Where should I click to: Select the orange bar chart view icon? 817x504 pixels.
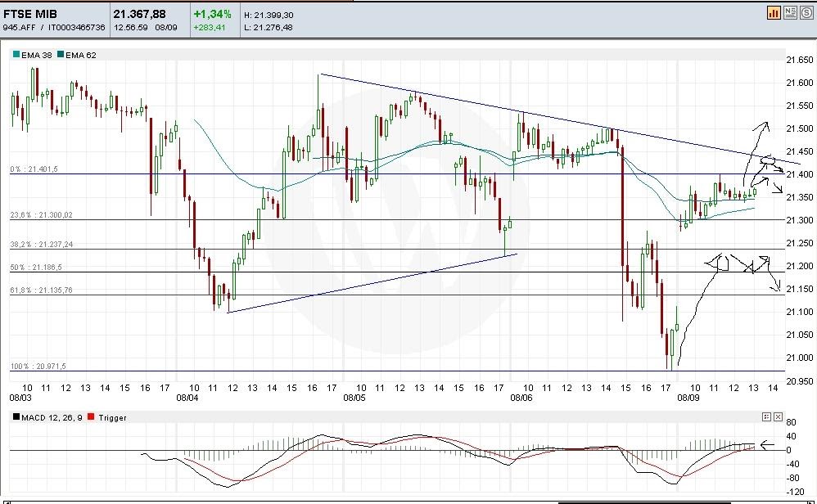point(774,12)
